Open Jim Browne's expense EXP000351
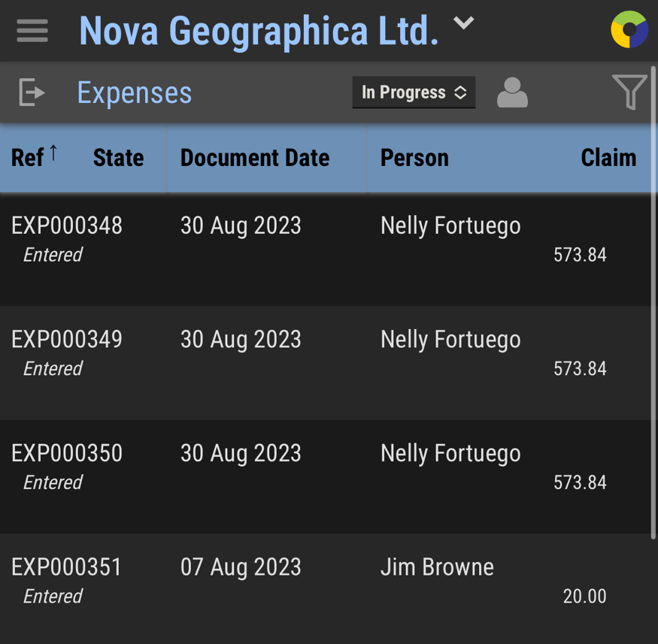 pos(67,567)
